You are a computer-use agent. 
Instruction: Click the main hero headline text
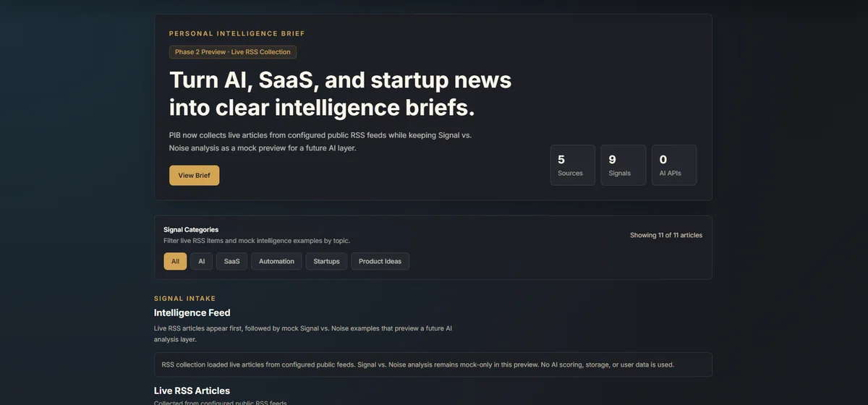pyautogui.click(x=340, y=93)
